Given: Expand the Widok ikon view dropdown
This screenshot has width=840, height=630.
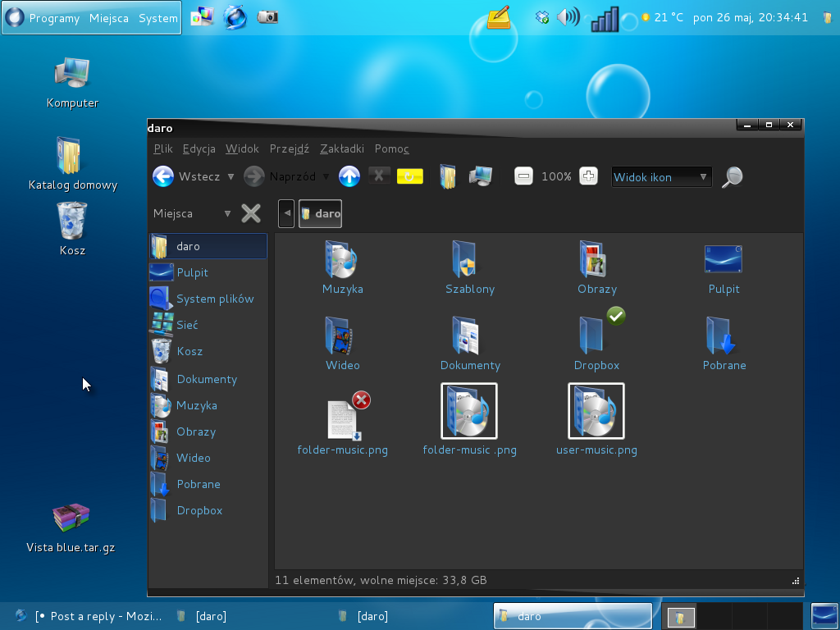Looking at the screenshot, I should pos(661,177).
